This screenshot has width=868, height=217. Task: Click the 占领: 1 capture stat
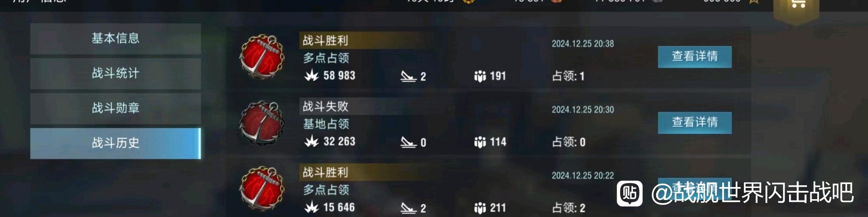coord(568,76)
